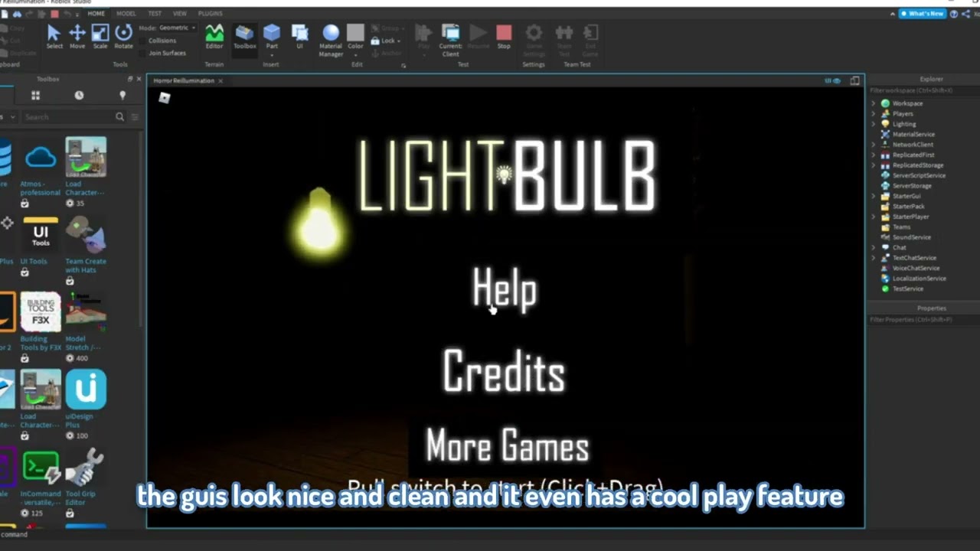This screenshot has height=551, width=980.
Task: Stop the running playtest
Action: click(x=504, y=36)
